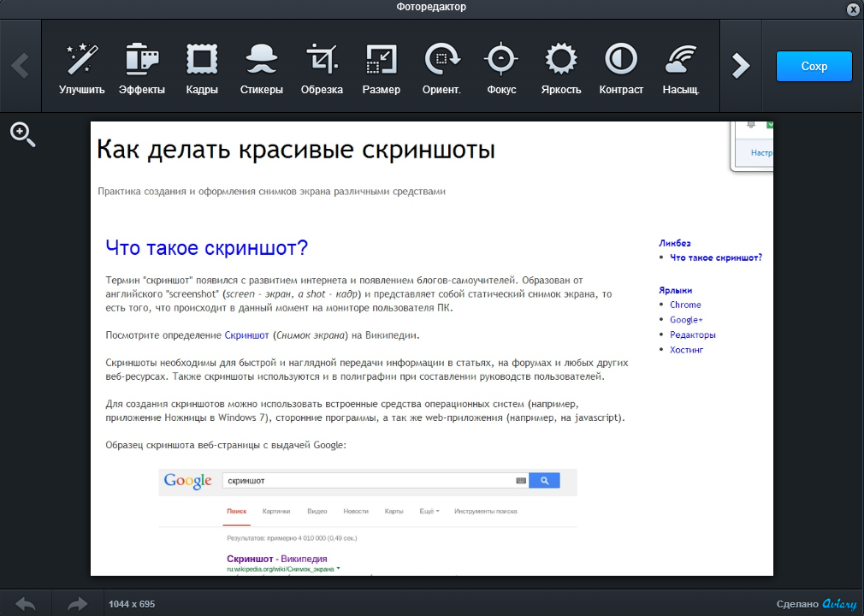
Task: Click the Фоторедактор title text
Action: click(431, 7)
